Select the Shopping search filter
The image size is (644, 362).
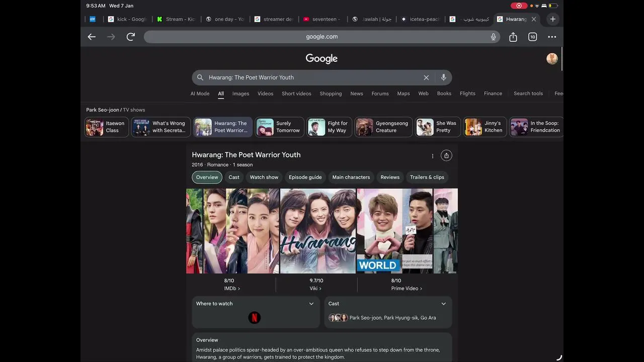[331, 94]
